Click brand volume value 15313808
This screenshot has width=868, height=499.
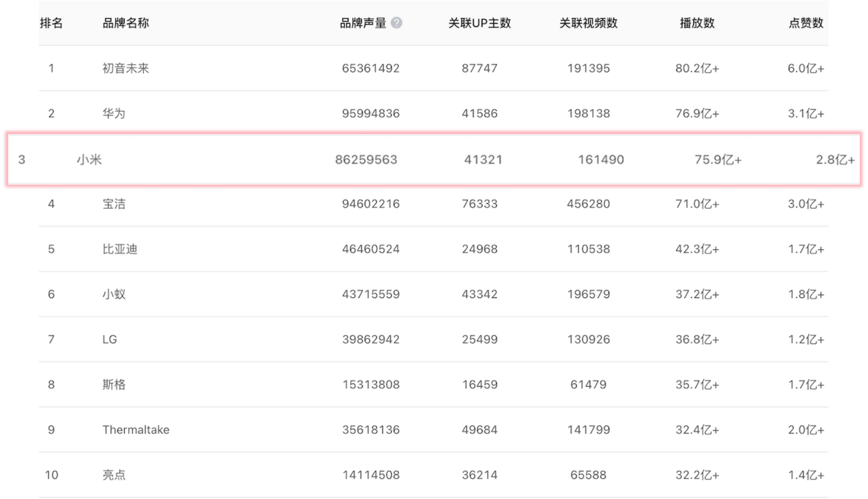371,385
